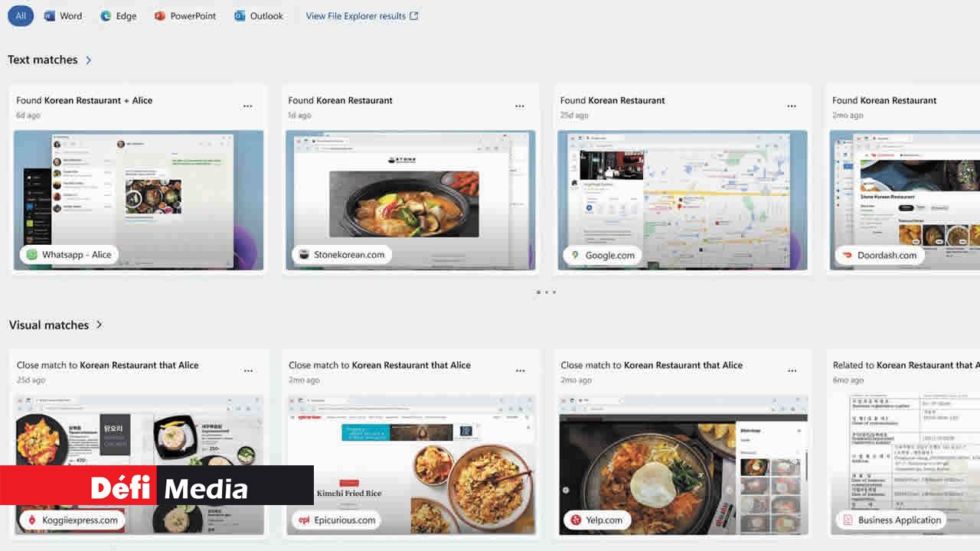Filter results by Edge

point(118,16)
